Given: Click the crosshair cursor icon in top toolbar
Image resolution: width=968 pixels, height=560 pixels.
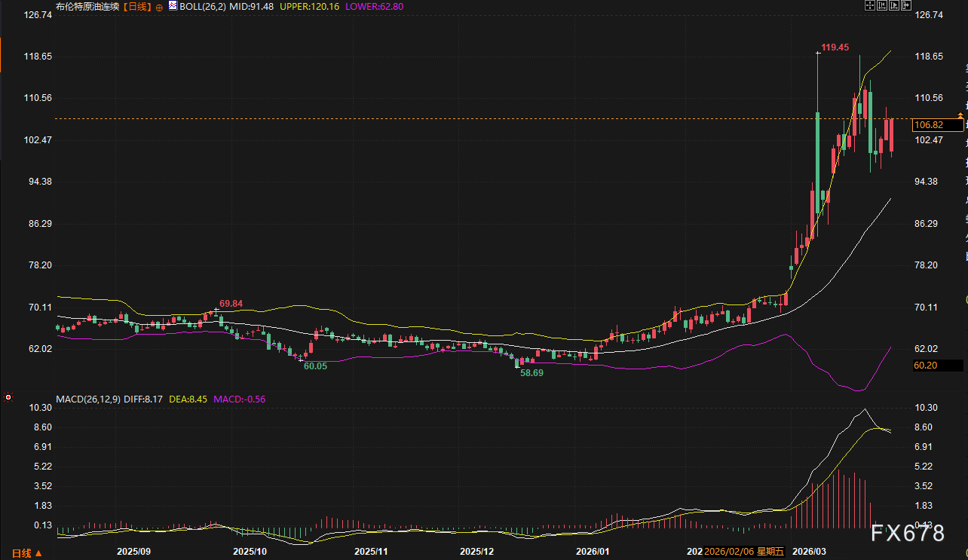Looking at the screenshot, I should tap(870, 5).
